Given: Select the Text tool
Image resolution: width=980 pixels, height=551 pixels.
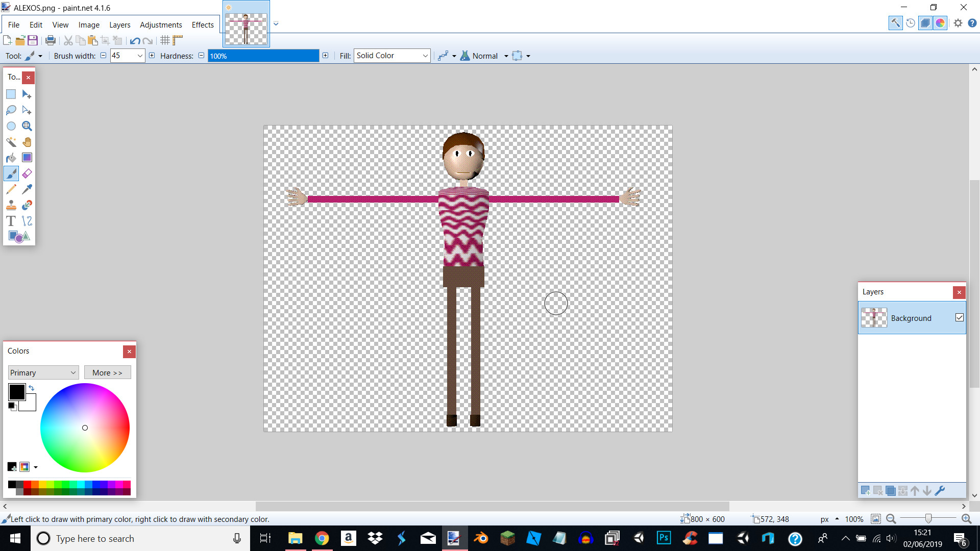Looking at the screenshot, I should point(11,221).
